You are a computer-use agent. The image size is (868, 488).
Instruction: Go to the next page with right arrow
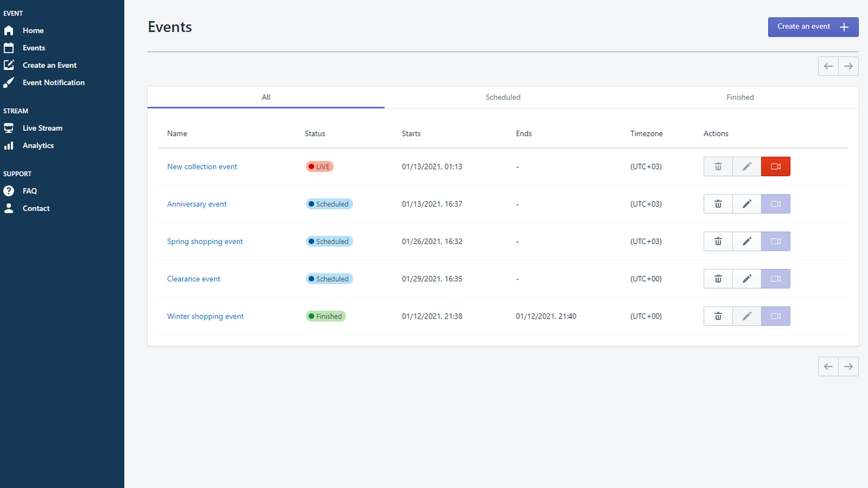click(x=848, y=66)
